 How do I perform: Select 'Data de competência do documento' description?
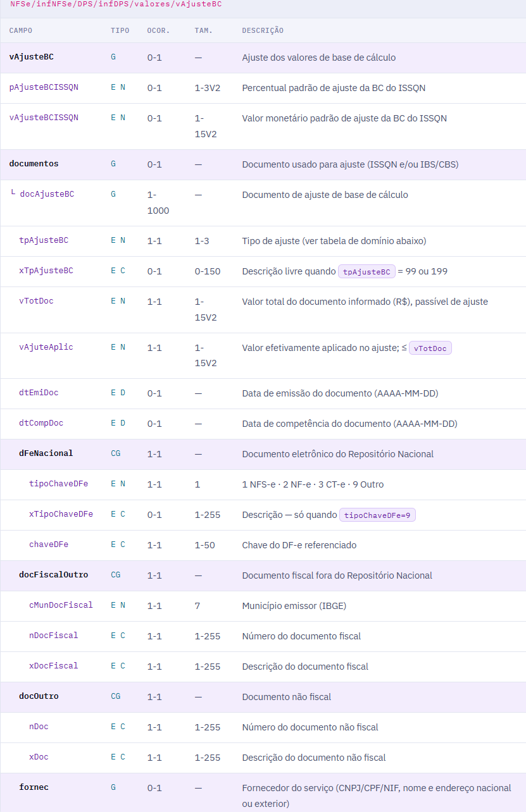pos(349,424)
